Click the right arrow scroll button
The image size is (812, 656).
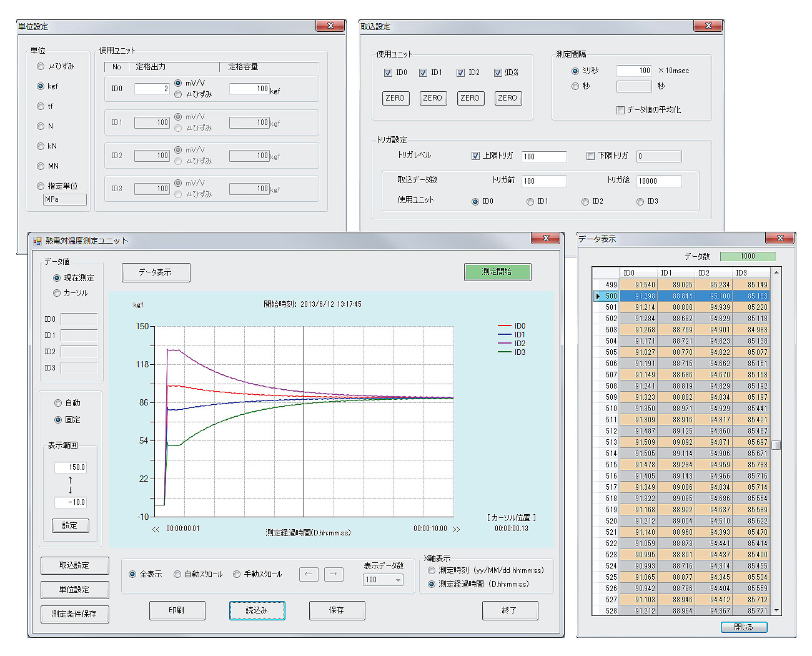[334, 574]
